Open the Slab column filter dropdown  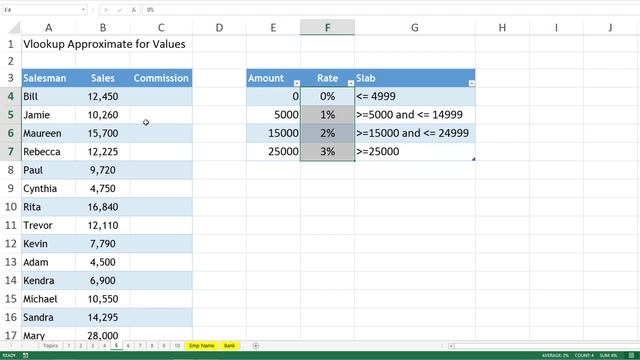click(471, 83)
